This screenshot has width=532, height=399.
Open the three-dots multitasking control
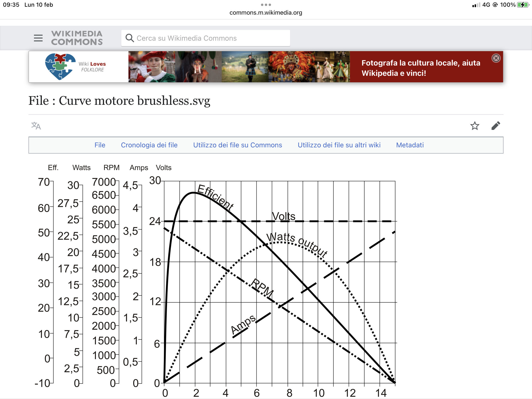tap(266, 5)
